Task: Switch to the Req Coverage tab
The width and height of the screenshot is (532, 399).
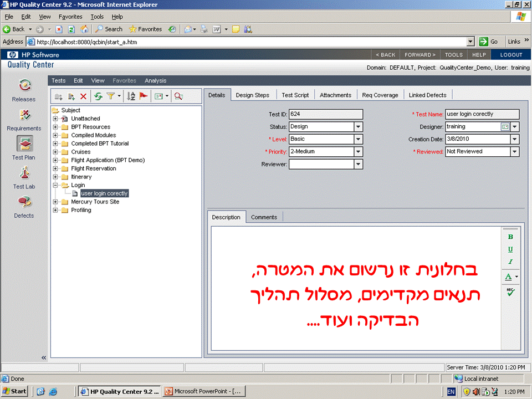Action: (380, 95)
